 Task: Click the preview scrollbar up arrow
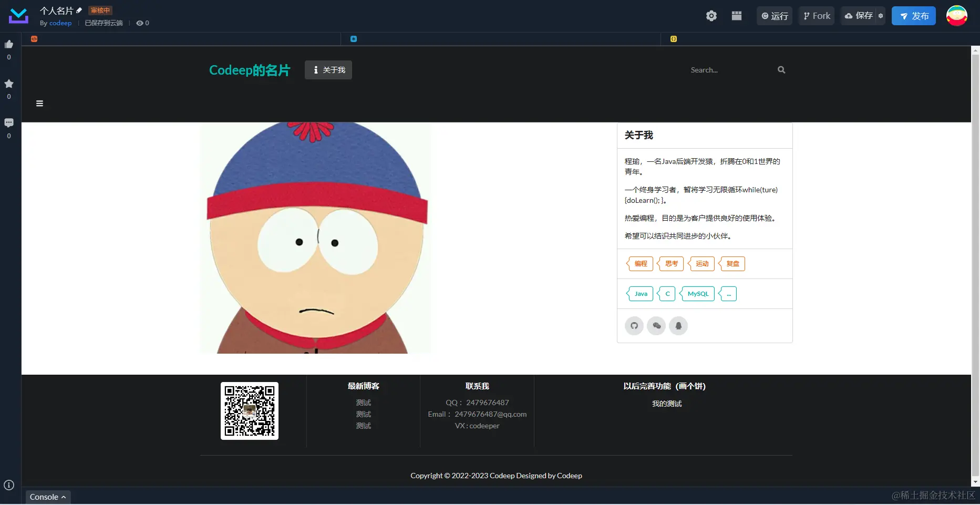[x=975, y=51]
